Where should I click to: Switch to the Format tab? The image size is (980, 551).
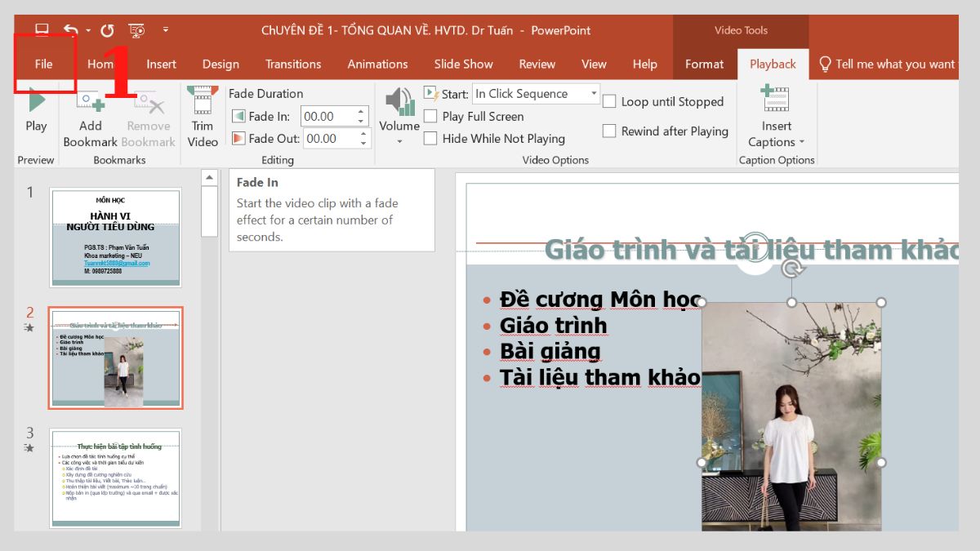703,64
